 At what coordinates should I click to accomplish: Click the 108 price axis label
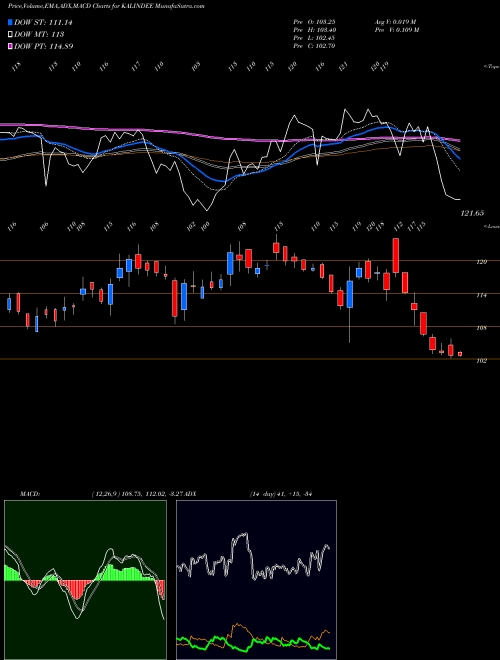pyautogui.click(x=481, y=328)
